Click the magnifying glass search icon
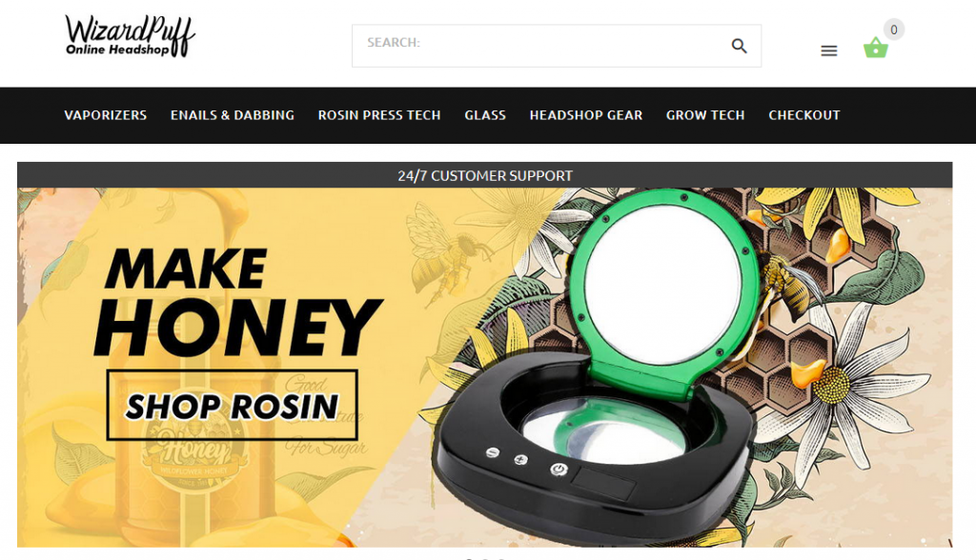The image size is (976, 560). pyautogui.click(x=739, y=46)
